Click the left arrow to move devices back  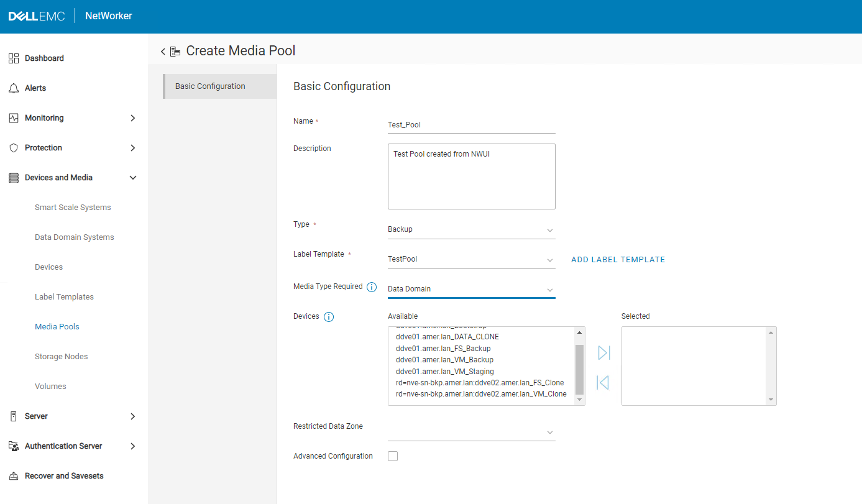pos(603,382)
